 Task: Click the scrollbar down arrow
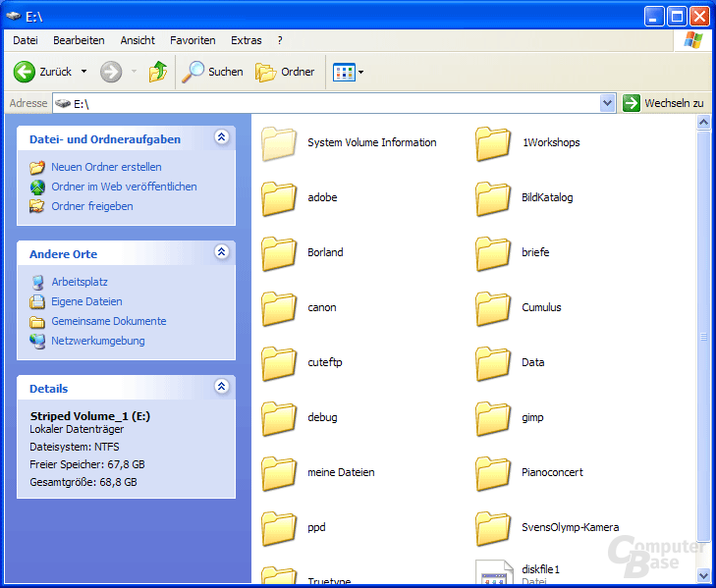point(703,575)
